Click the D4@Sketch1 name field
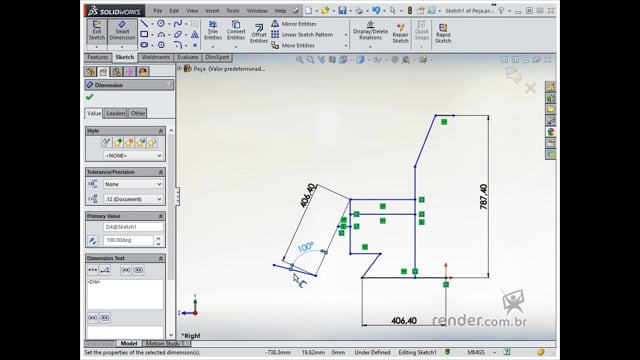This screenshot has height=360, width=640. (133, 227)
